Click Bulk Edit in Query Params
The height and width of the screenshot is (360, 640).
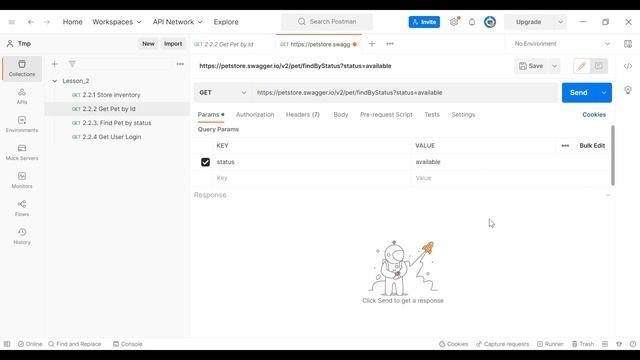pyautogui.click(x=592, y=146)
